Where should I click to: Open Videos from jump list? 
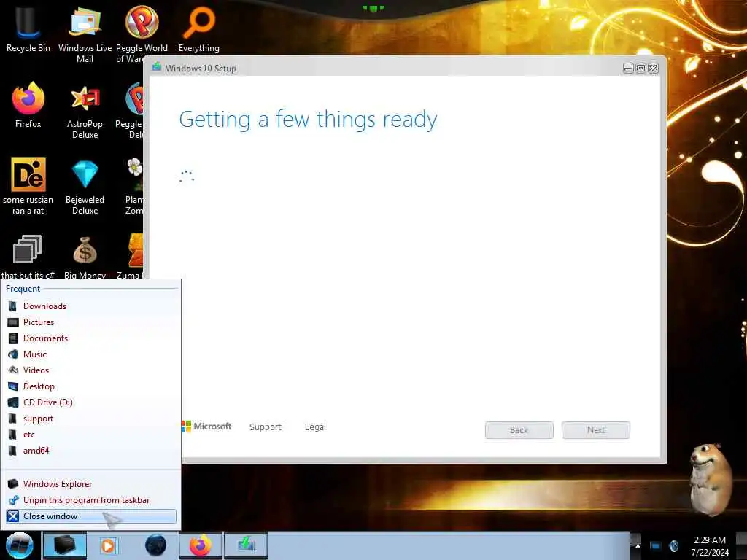point(90,370)
